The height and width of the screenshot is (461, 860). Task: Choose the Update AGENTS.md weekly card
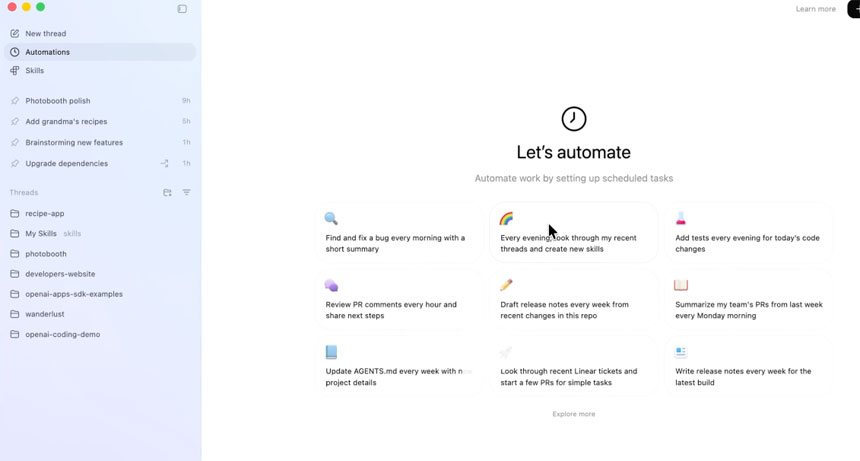pos(398,366)
